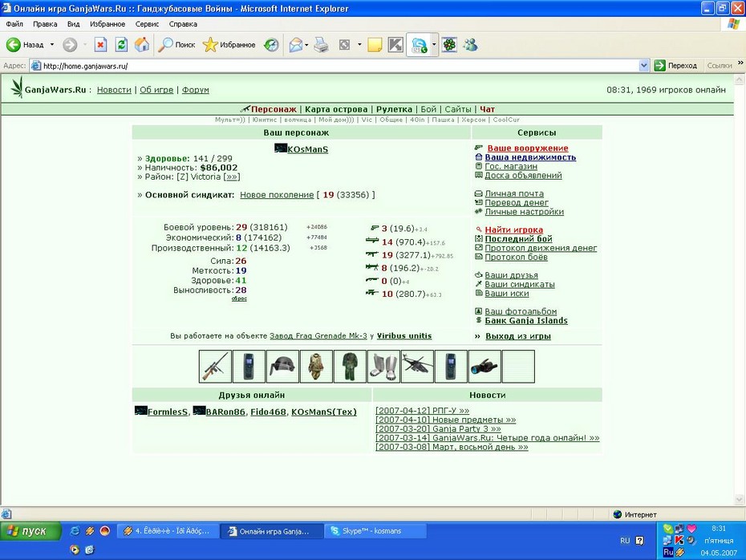Viewport: 746px width, 560px height.
Task: Click the Messenger people toolbar icon
Action: [x=471, y=45]
